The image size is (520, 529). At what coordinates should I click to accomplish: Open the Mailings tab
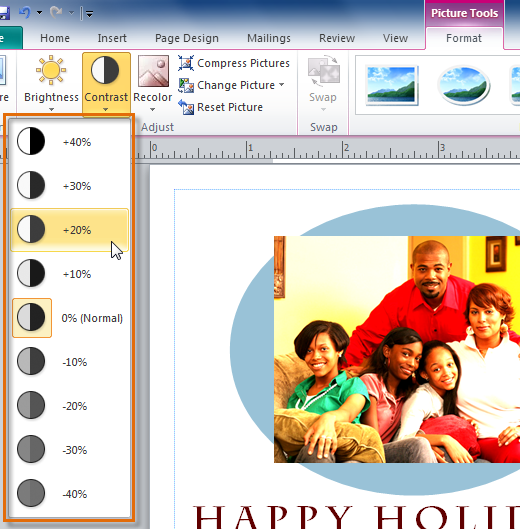[269, 38]
